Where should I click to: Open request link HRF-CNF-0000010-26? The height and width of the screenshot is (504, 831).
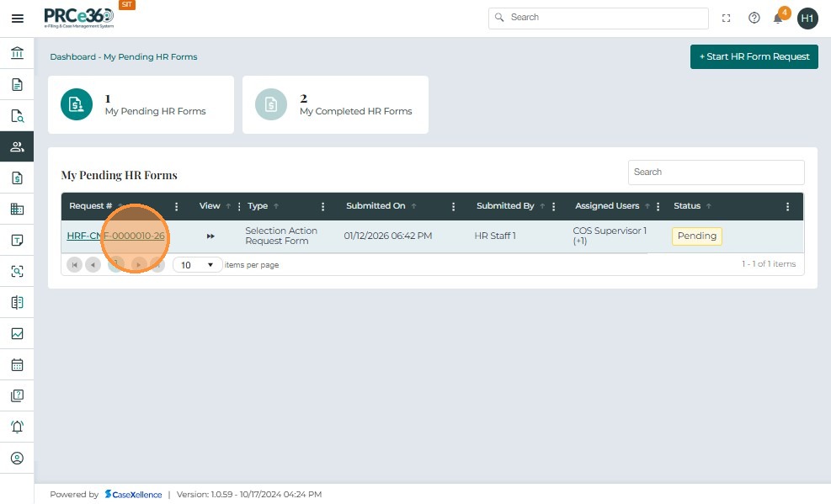click(115, 236)
